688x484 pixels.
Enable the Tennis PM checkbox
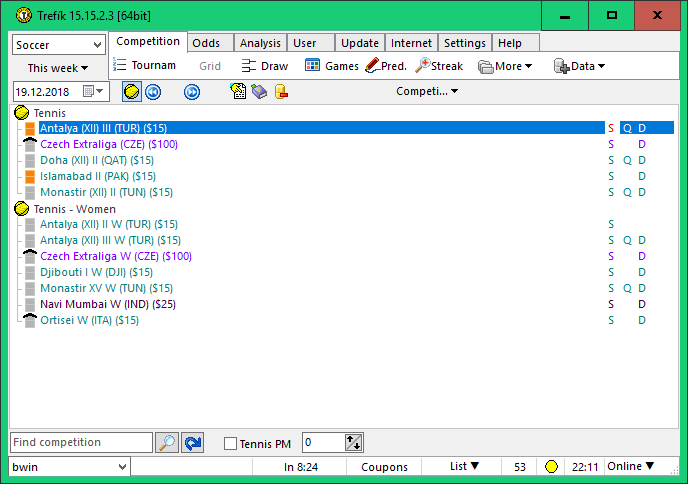coord(231,444)
